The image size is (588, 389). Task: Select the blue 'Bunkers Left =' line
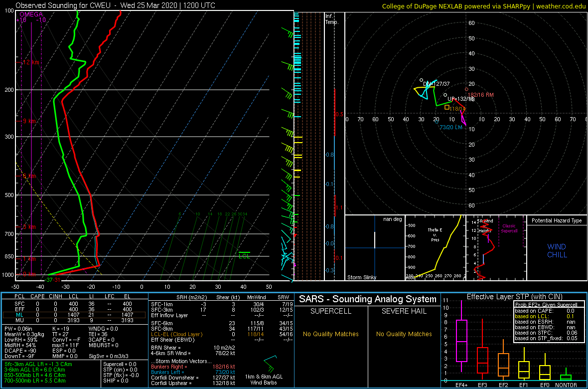193,372
